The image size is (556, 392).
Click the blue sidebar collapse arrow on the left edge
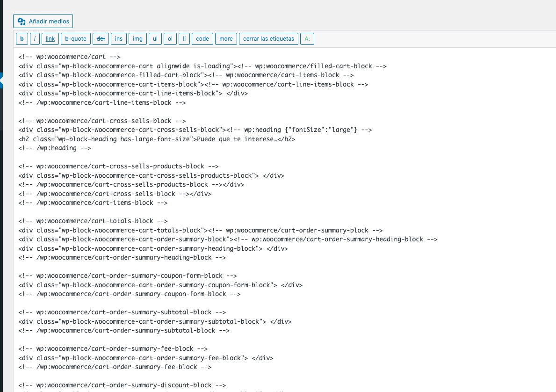[1, 80]
